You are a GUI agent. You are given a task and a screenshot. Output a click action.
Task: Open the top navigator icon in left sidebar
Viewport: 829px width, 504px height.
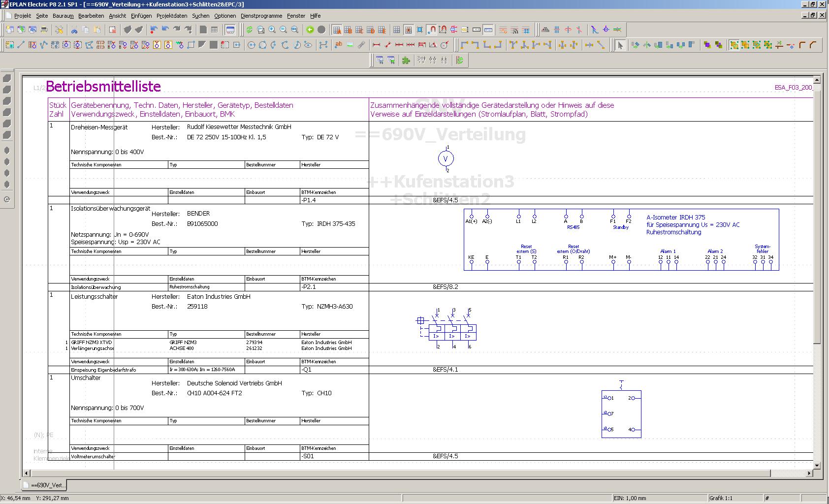tap(7, 78)
